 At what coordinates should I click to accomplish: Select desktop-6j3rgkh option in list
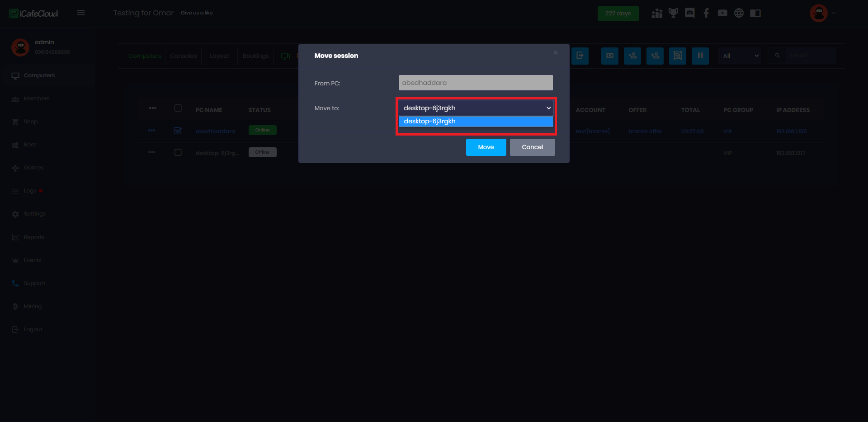(476, 121)
